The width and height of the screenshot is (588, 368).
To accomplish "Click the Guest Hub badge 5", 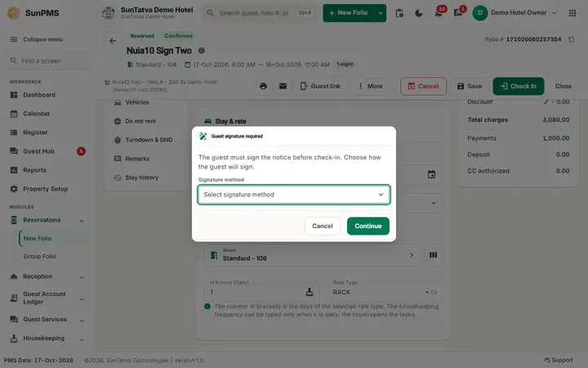I will point(81,151).
